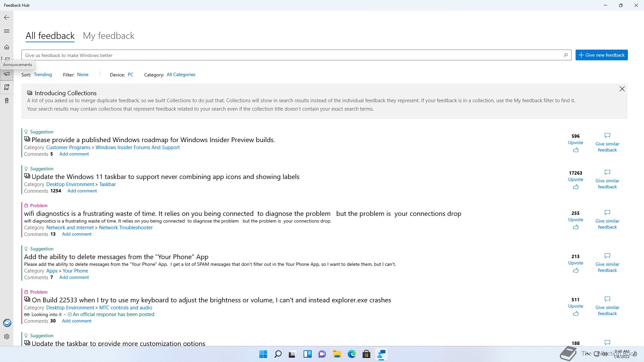Image resolution: width=644 pixels, height=362 pixels.
Task: Open Microsoft Store from taskbar
Action: [366, 354]
